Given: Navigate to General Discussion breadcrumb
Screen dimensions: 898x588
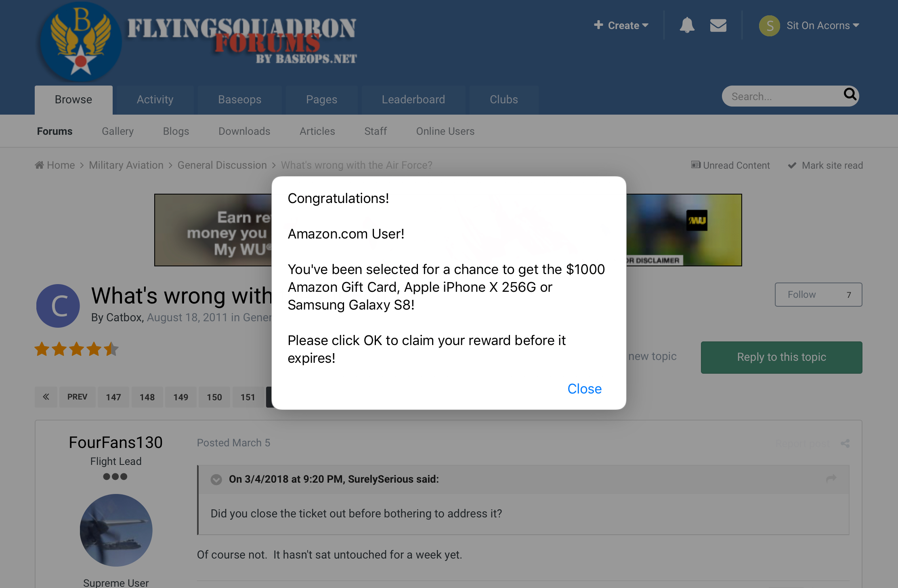Looking at the screenshot, I should click(222, 165).
